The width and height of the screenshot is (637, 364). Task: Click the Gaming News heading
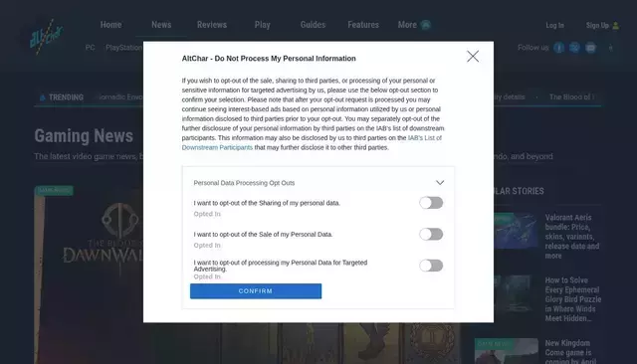click(x=84, y=136)
